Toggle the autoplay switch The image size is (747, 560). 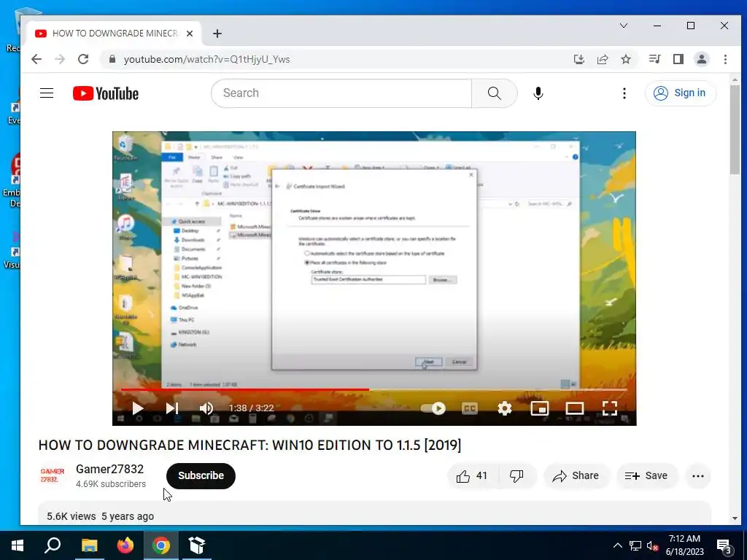[433, 408]
